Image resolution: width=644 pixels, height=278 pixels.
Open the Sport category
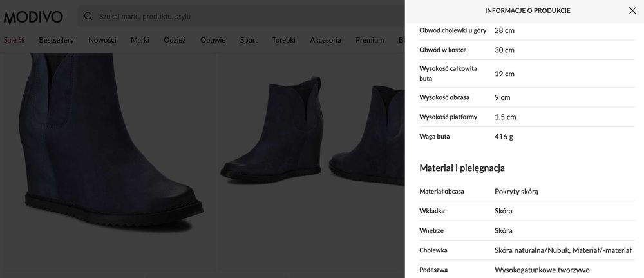[249, 40]
